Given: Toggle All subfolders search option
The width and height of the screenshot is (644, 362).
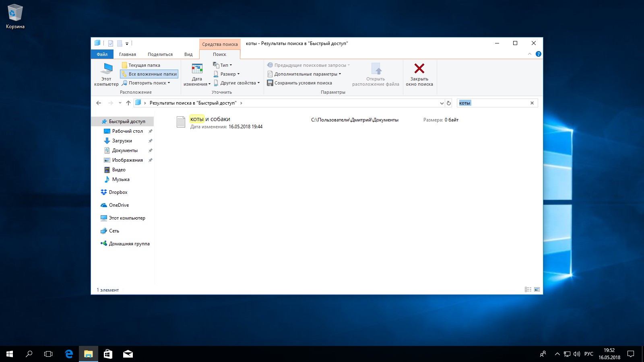Looking at the screenshot, I should (x=149, y=74).
